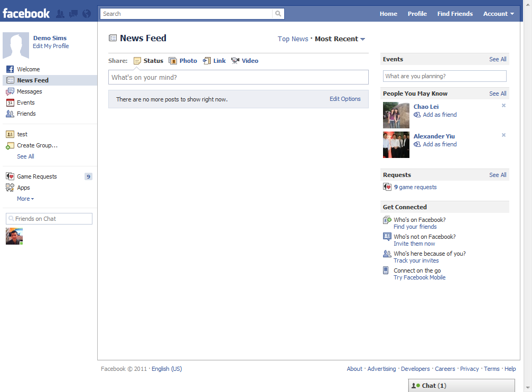This screenshot has width=532, height=392.
Task: Open notifications globe icon
Action: click(87, 14)
